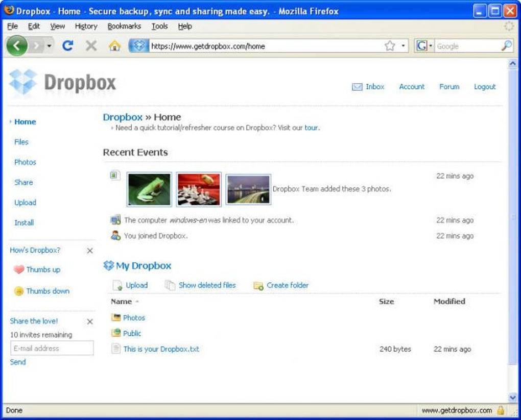
Task: Click the Dropbox logo at page top
Action: 62,82
